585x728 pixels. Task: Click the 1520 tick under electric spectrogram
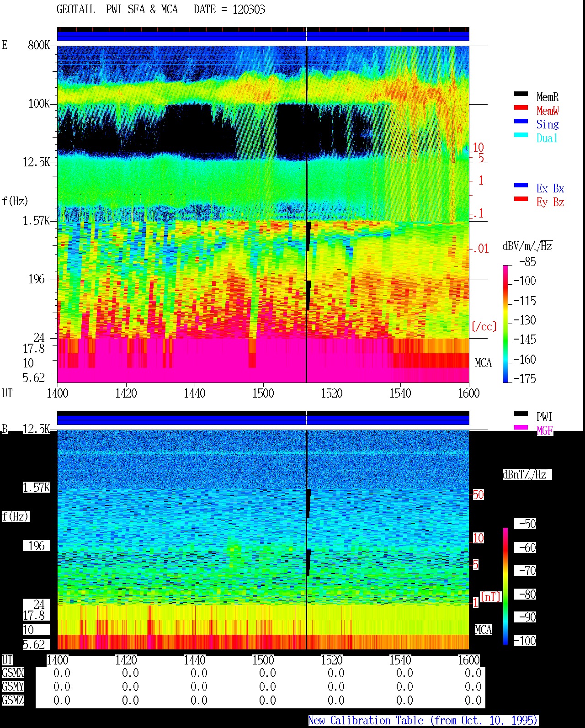(x=331, y=393)
